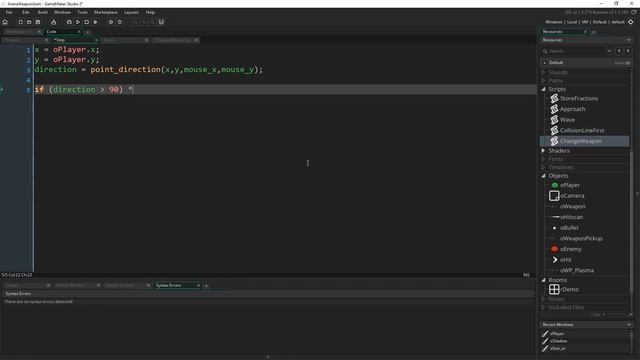Click the StoreFractions script icon
This screenshot has height=360, width=640.
click(x=554, y=98)
